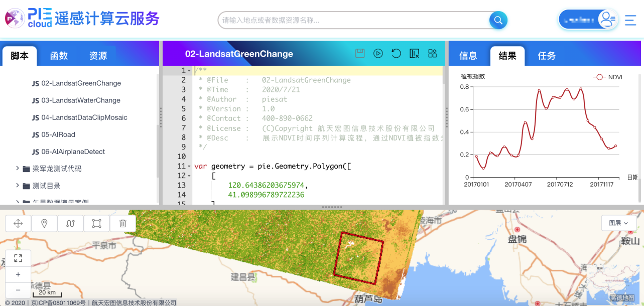Click the delete geometry trash icon
This screenshot has width=644, height=306.
(122, 223)
